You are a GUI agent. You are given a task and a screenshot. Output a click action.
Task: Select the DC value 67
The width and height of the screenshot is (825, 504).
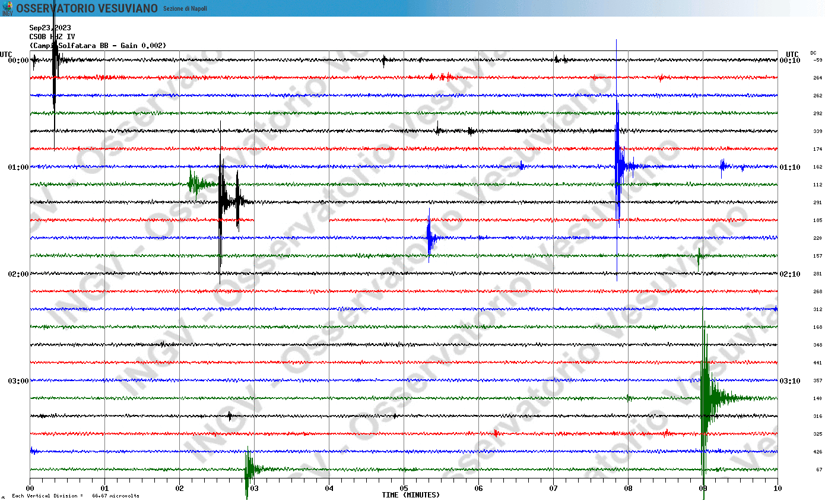click(x=819, y=470)
